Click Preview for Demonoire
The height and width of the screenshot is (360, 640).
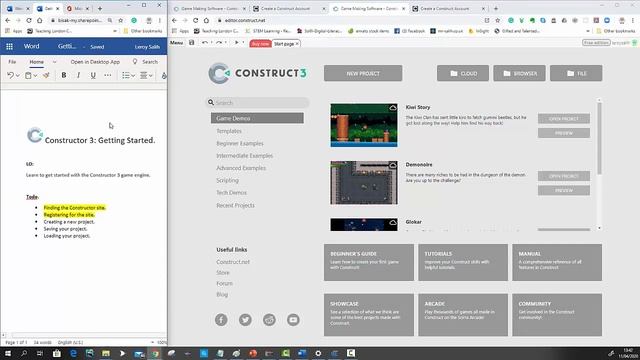tap(564, 190)
